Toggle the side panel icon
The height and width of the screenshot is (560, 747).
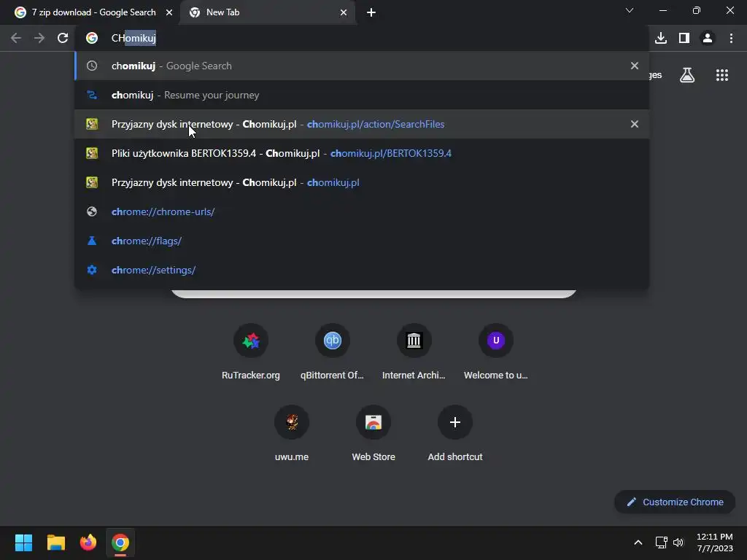[684, 38]
